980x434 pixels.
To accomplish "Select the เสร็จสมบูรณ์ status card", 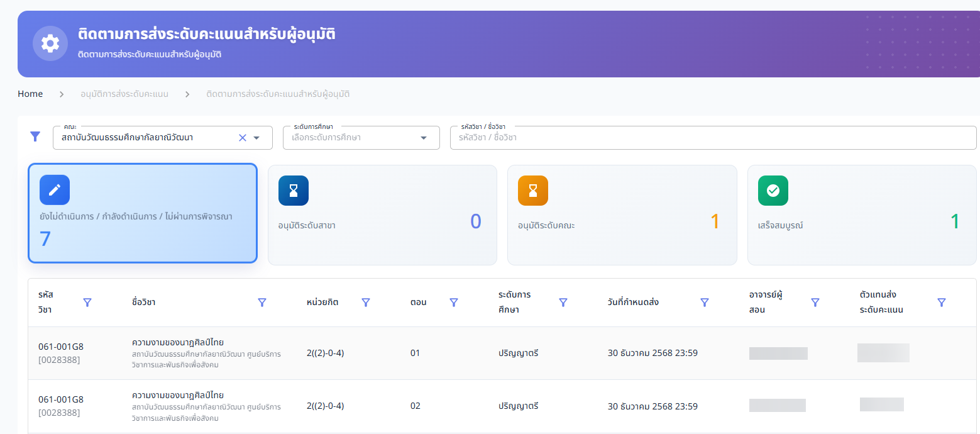I will pyautogui.click(x=861, y=215).
